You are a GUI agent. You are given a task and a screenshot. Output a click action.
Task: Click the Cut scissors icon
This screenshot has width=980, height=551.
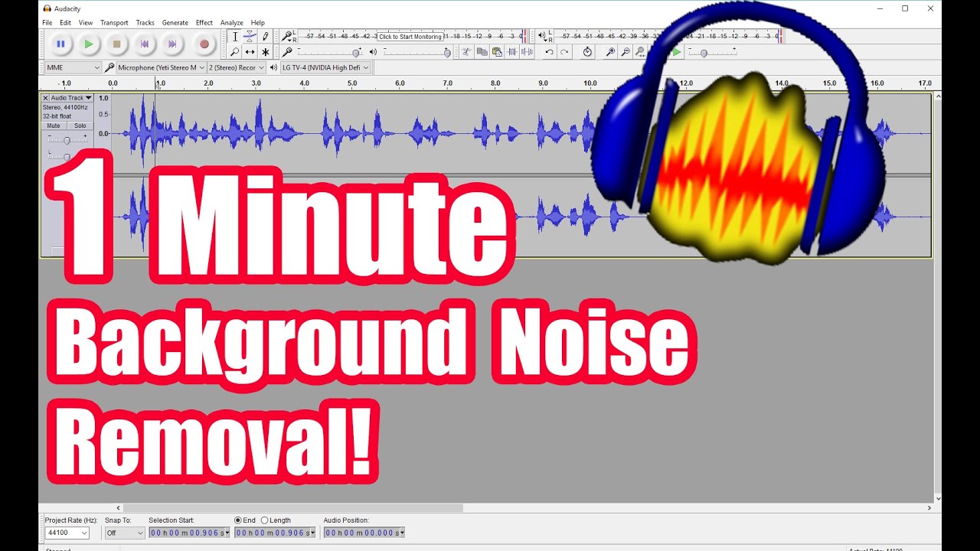click(x=466, y=52)
